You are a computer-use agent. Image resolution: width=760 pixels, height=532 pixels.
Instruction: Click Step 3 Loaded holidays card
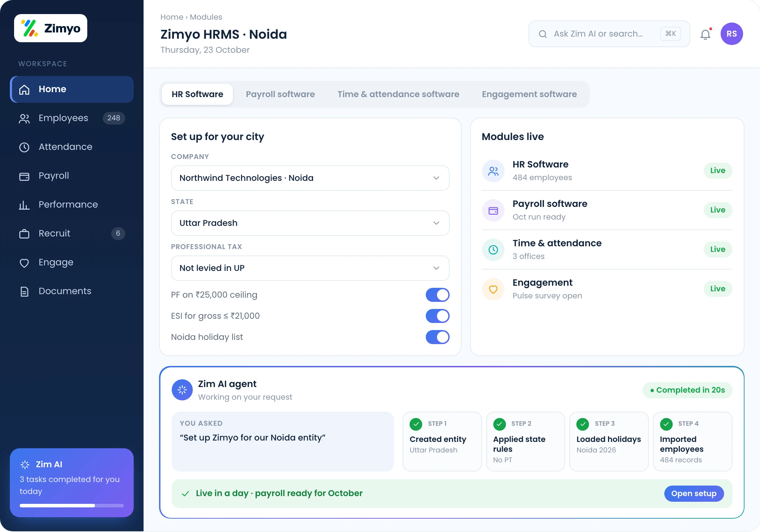click(609, 442)
